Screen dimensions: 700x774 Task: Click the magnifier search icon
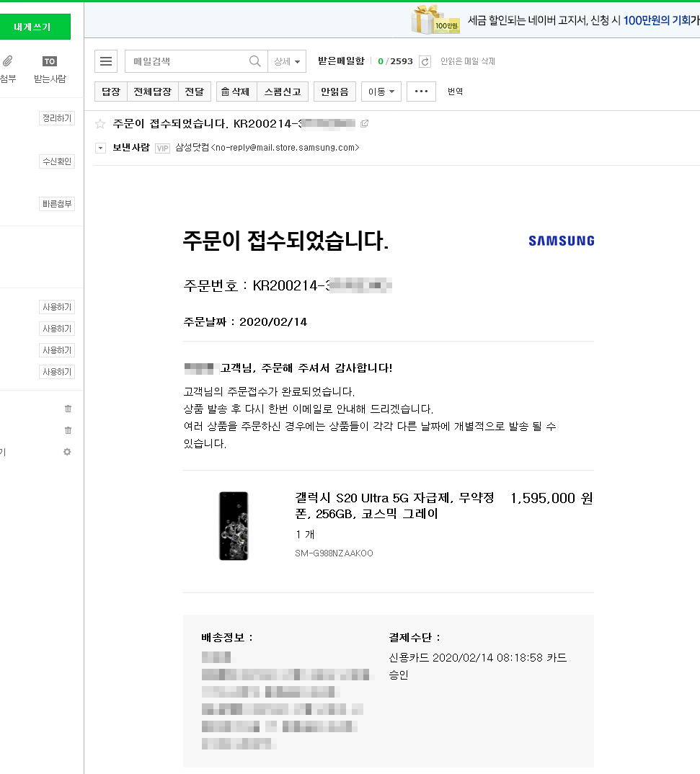tap(254, 61)
